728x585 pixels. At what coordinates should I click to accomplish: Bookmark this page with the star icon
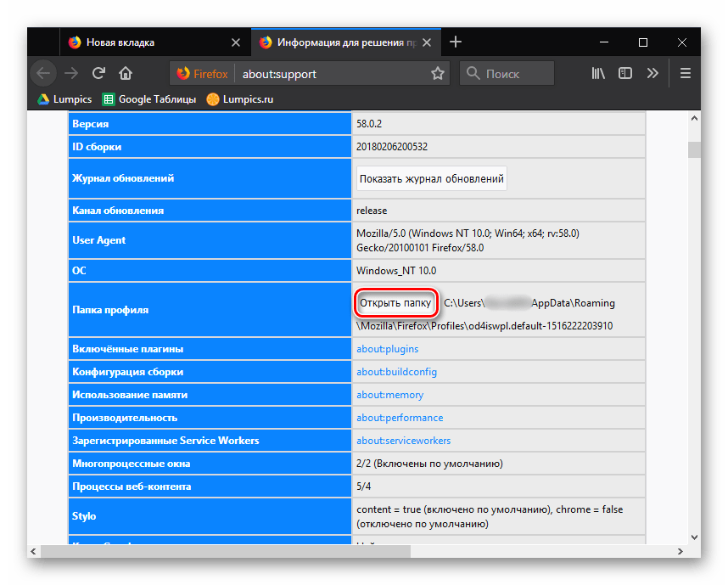pyautogui.click(x=437, y=74)
